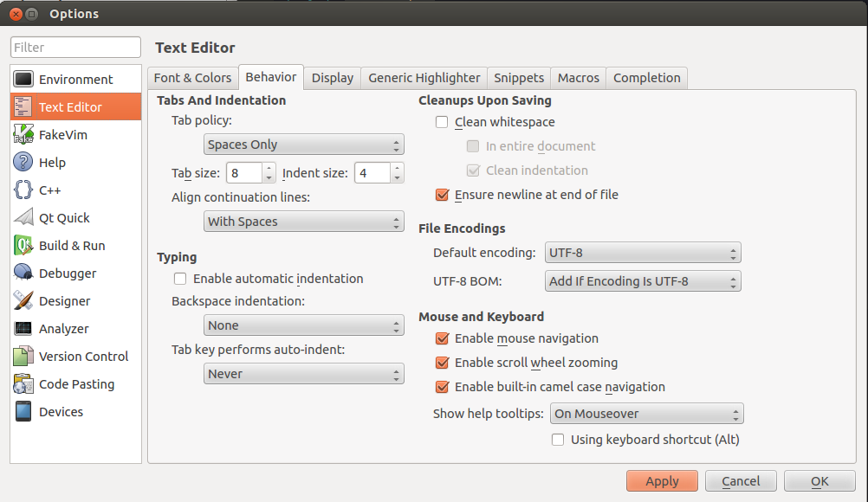Enable the Clean whitespace checkbox
Viewport: 868px width, 502px height.
[x=442, y=122]
